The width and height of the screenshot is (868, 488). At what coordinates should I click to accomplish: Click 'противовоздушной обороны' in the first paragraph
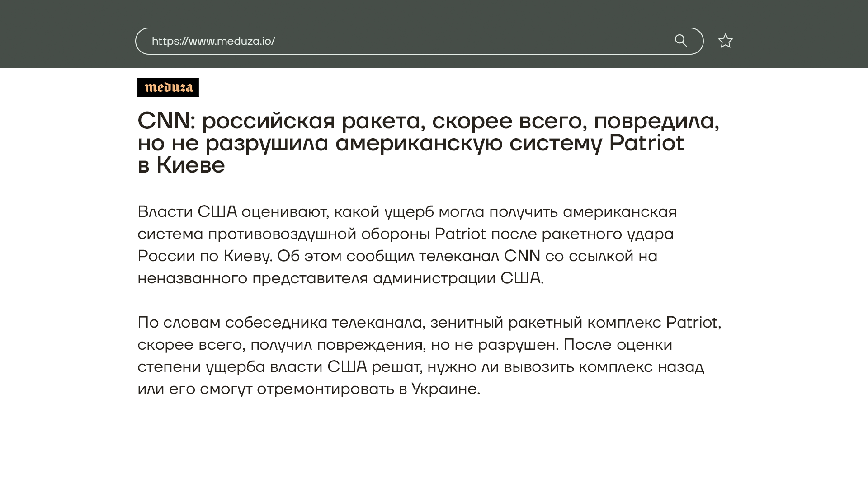[319, 234]
